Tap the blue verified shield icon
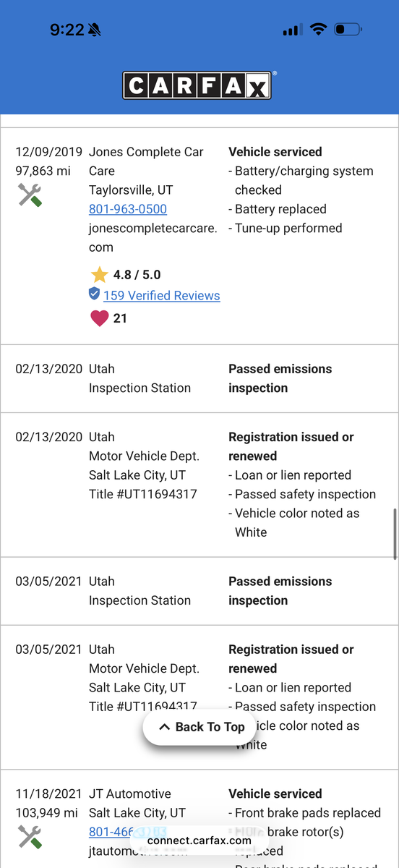This screenshot has height=868, width=399. 94,294
